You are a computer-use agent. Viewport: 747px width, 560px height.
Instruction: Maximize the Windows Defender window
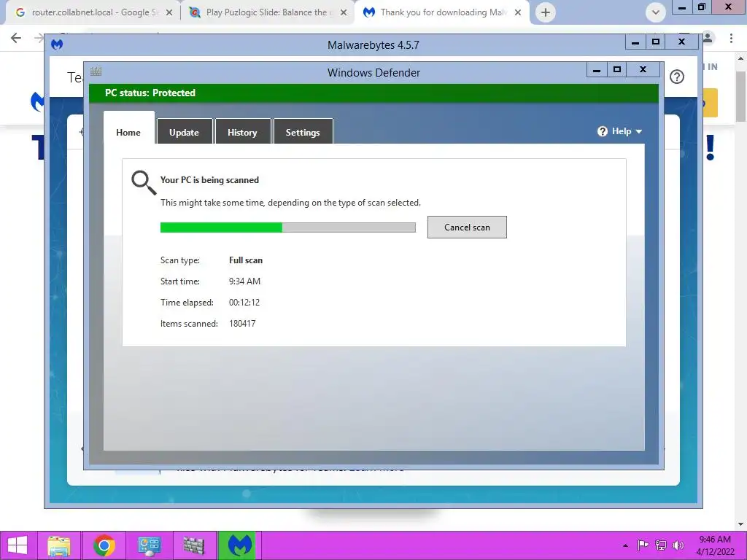point(617,69)
